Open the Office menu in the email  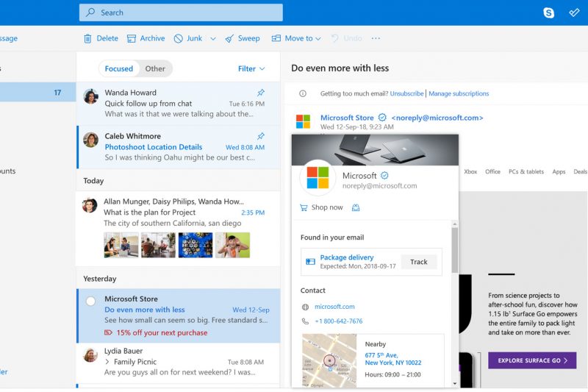(492, 172)
